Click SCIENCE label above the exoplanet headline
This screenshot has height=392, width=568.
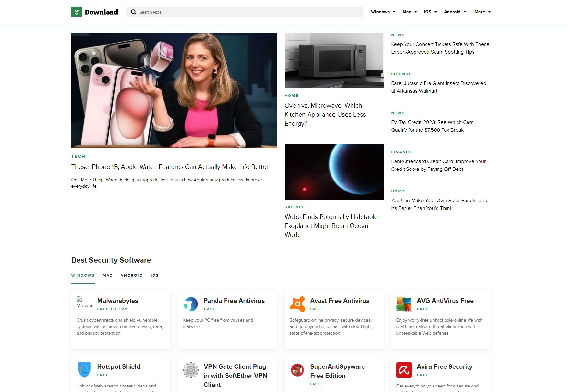295,207
